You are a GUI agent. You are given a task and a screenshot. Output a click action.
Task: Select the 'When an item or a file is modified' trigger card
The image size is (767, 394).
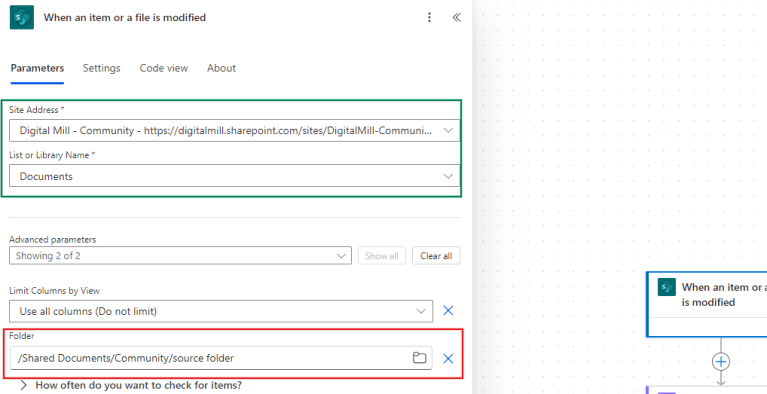[x=707, y=304]
